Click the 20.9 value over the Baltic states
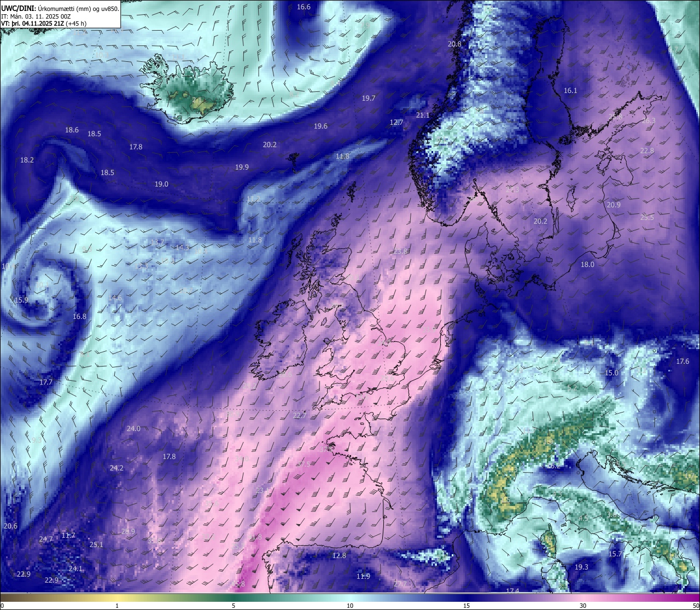This screenshot has width=700, height=610. pos(614,205)
